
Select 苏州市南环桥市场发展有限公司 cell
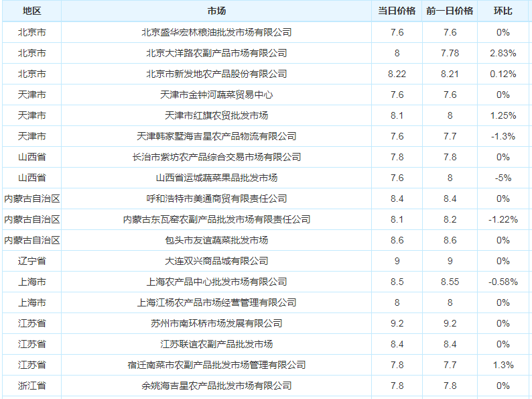tap(216, 323)
